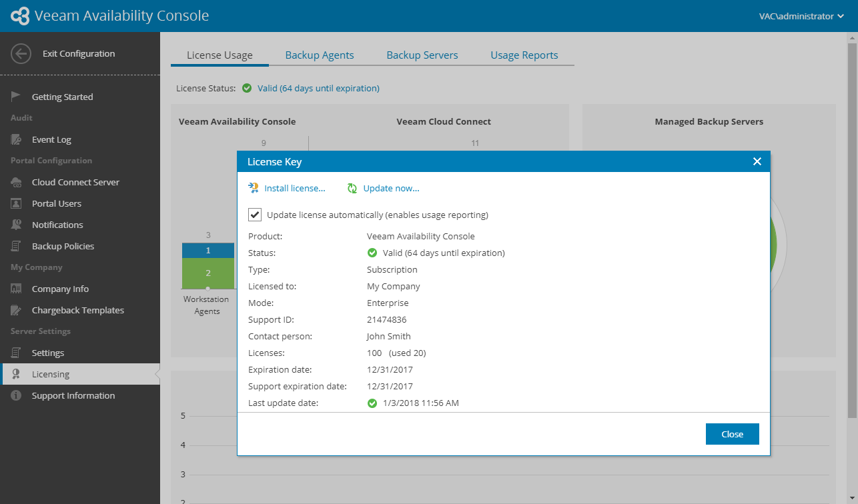Click the Update now refresh icon
858x504 pixels.
point(352,188)
